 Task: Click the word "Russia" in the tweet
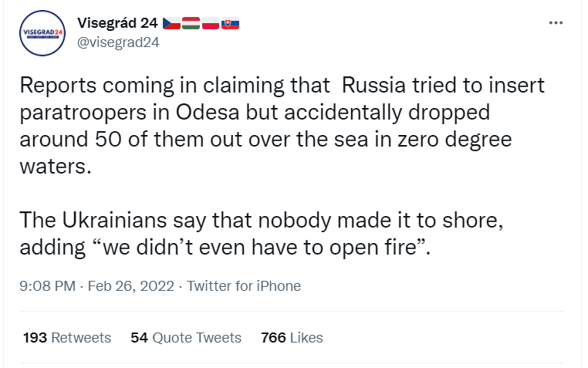(372, 83)
